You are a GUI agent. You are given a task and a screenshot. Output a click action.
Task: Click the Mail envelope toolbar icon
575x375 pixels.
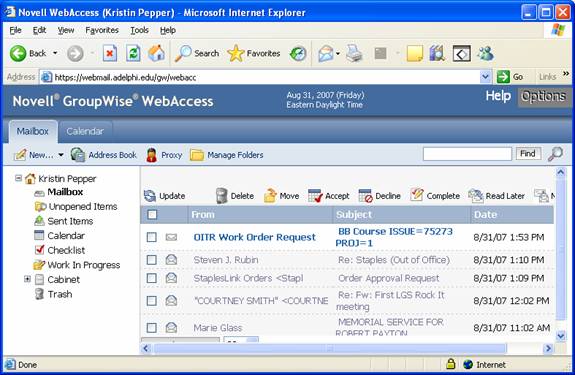[x=325, y=54]
